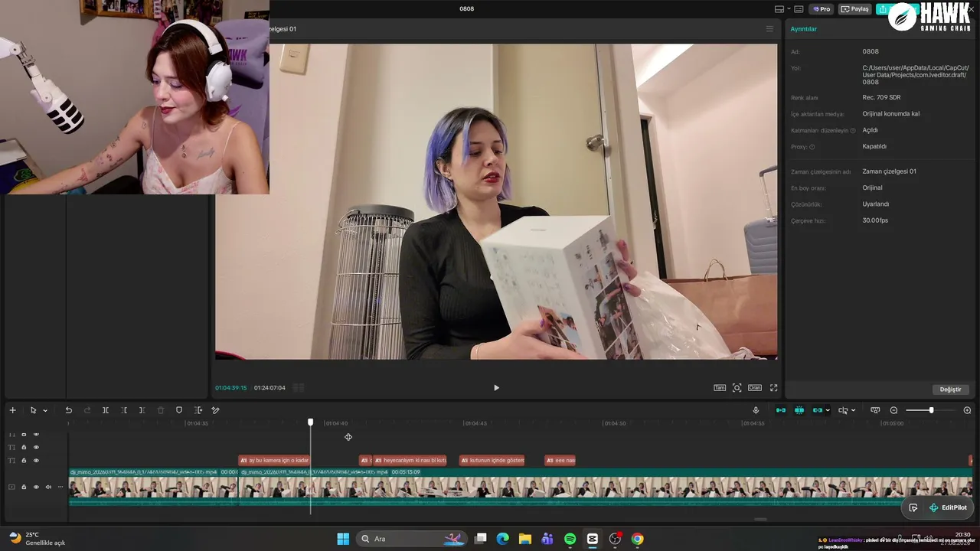Screen dimensions: 980x551
Task: Click the timeline cover settings icon
Action: tap(875, 410)
